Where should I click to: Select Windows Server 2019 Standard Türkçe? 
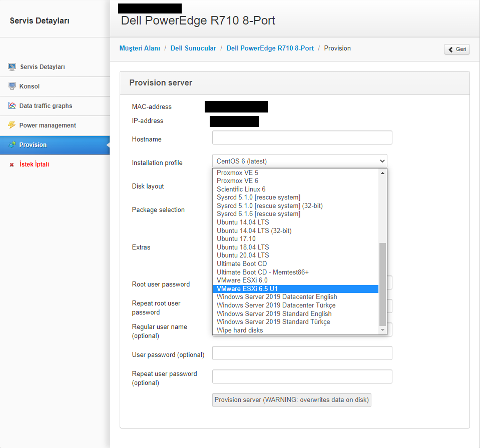(295, 321)
